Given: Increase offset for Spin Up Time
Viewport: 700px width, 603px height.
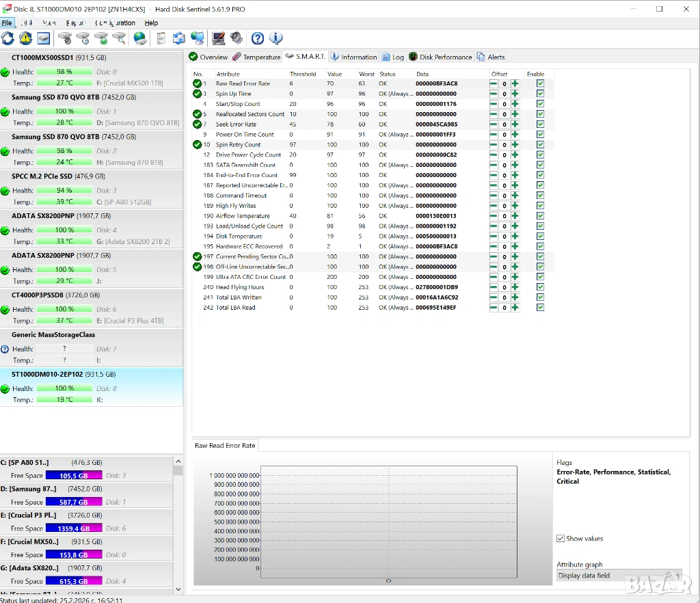Looking at the screenshot, I should click(x=515, y=94).
